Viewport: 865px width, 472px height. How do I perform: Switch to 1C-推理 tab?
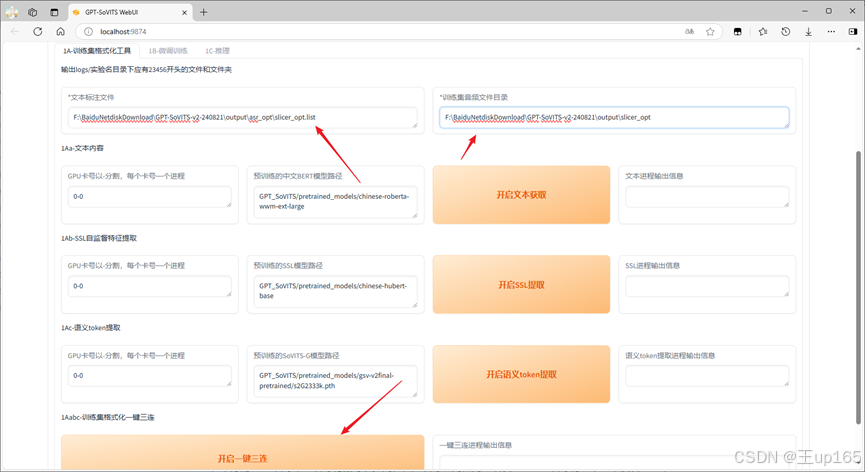pyautogui.click(x=217, y=51)
